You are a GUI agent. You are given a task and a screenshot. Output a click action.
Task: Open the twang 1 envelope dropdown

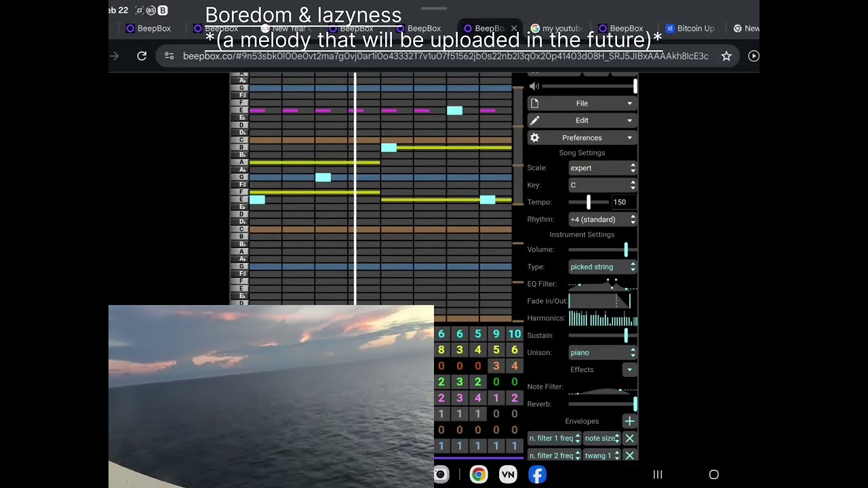pyautogui.click(x=602, y=455)
